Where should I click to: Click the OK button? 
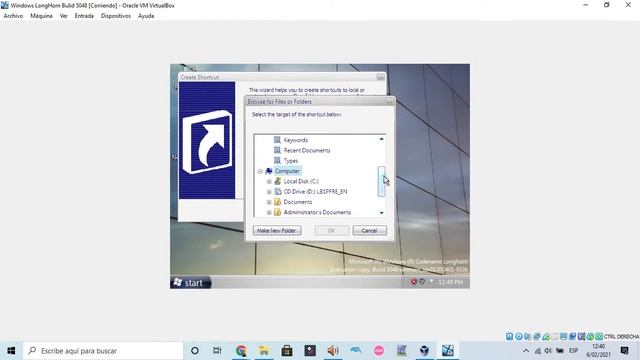click(x=331, y=231)
